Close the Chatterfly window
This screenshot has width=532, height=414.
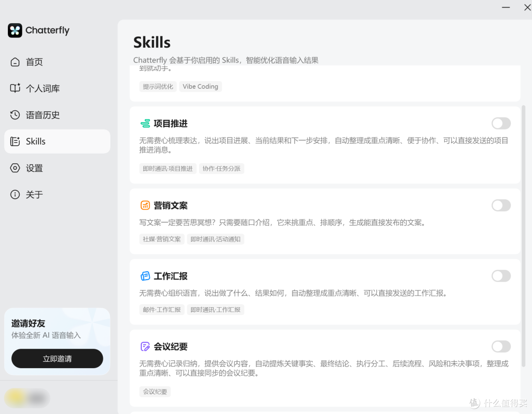click(x=527, y=7)
